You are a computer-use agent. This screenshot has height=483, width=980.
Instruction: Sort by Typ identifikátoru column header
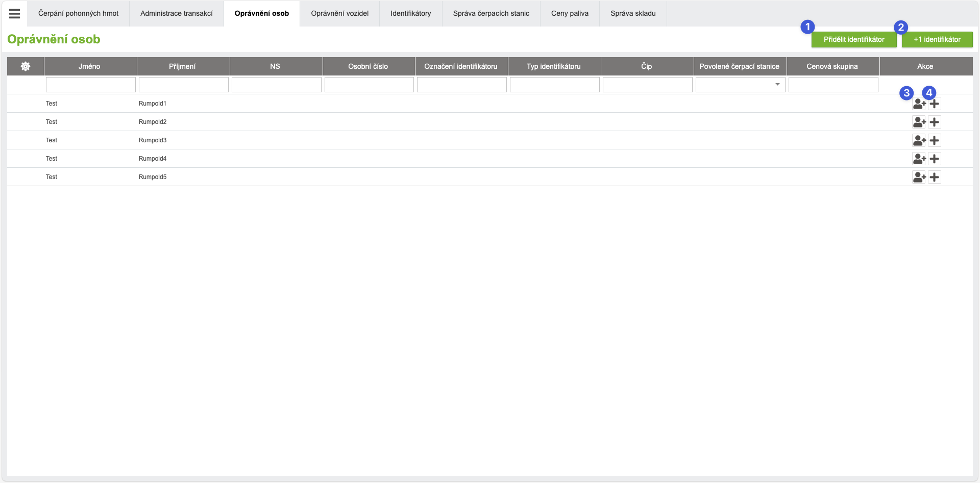click(x=554, y=66)
